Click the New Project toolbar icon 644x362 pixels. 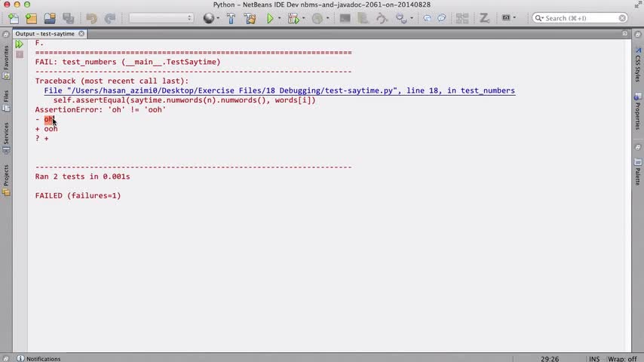point(31,18)
